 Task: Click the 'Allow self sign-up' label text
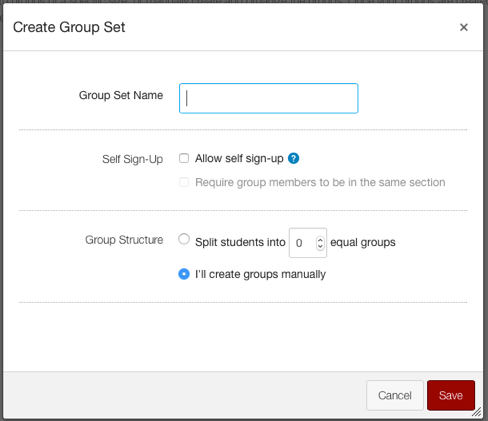pyautogui.click(x=239, y=158)
